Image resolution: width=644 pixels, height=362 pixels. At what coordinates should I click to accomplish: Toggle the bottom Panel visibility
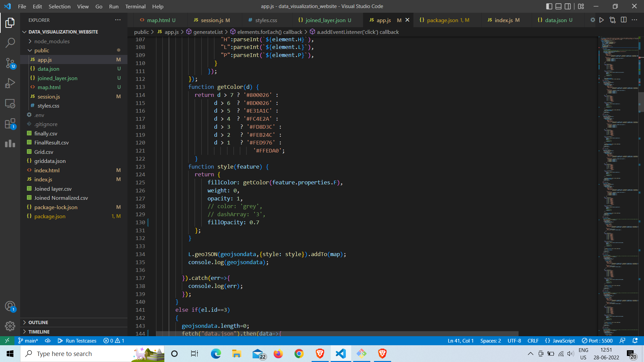(558, 6)
